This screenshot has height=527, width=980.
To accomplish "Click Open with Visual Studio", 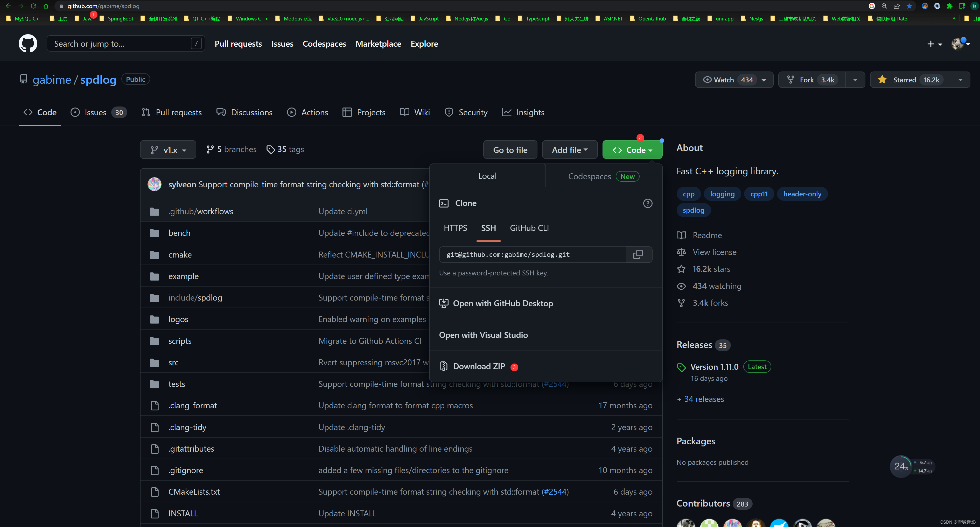I will pos(484,335).
